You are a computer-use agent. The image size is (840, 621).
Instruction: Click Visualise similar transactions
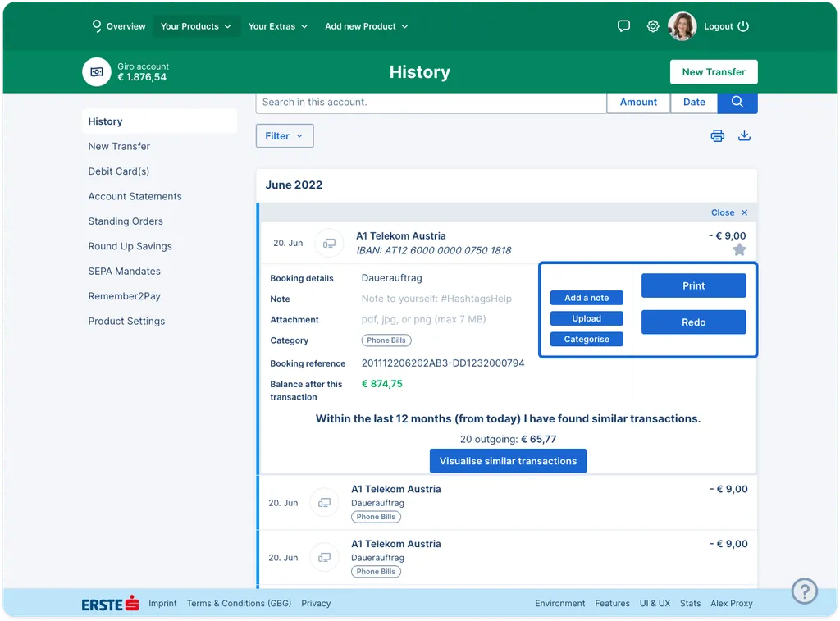(x=508, y=461)
